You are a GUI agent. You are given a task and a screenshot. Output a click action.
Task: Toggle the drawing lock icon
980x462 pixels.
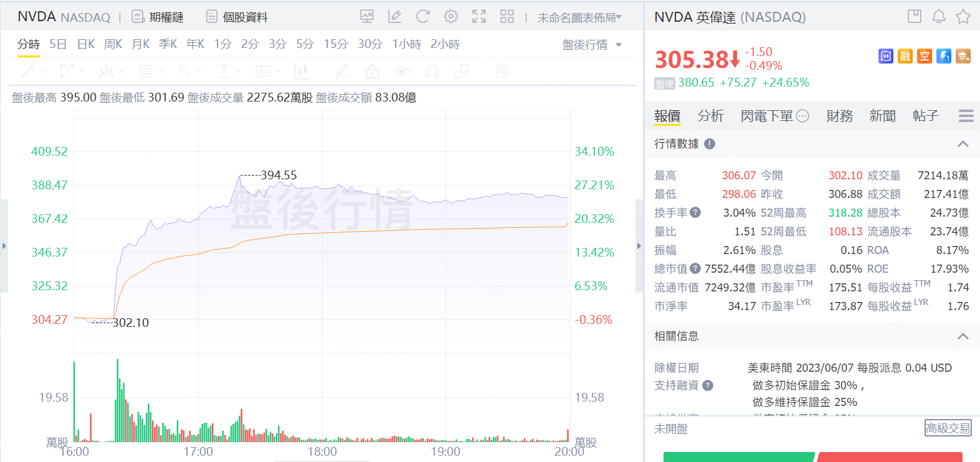coord(372,72)
